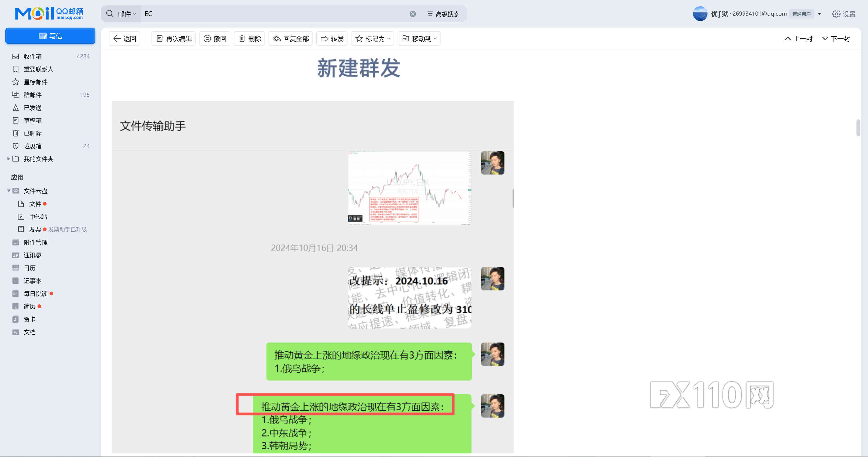The width and height of the screenshot is (868, 457).
Task: Click the page vertical scrollbar thumb
Action: [858, 127]
